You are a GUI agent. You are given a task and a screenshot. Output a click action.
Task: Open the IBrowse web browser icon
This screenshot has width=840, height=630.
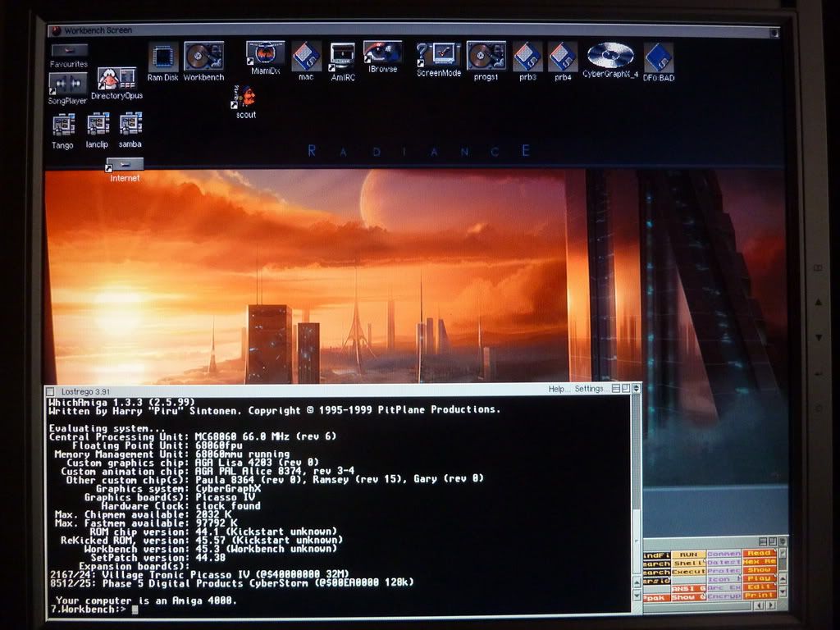pos(382,52)
